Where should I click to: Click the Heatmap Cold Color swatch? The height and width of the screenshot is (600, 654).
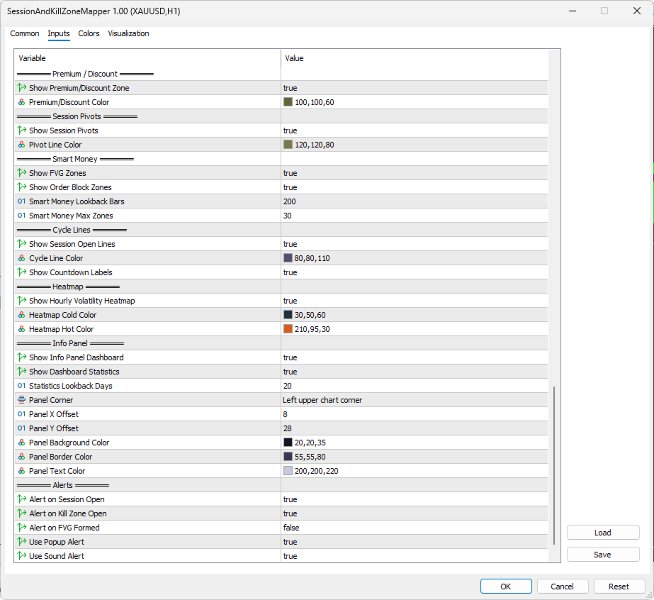[288, 315]
